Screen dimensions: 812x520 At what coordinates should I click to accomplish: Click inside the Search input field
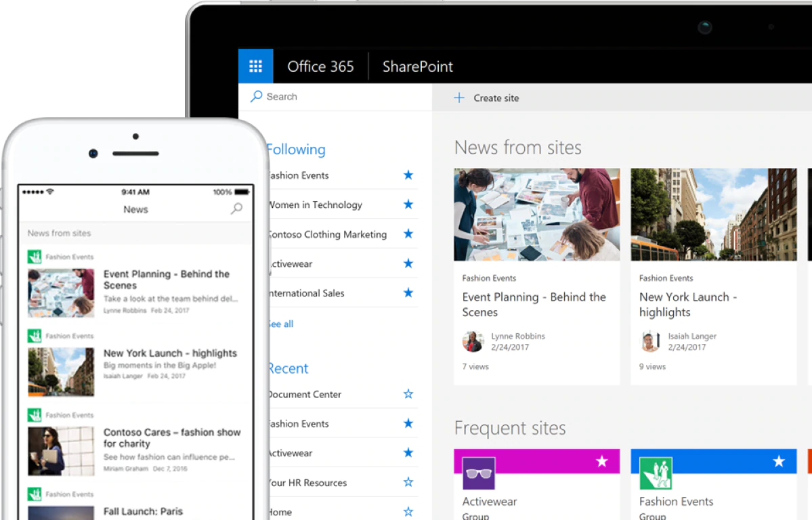click(x=305, y=96)
